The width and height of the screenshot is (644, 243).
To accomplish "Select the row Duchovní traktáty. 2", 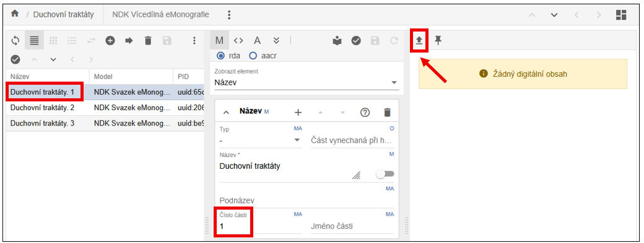I will tap(105, 108).
